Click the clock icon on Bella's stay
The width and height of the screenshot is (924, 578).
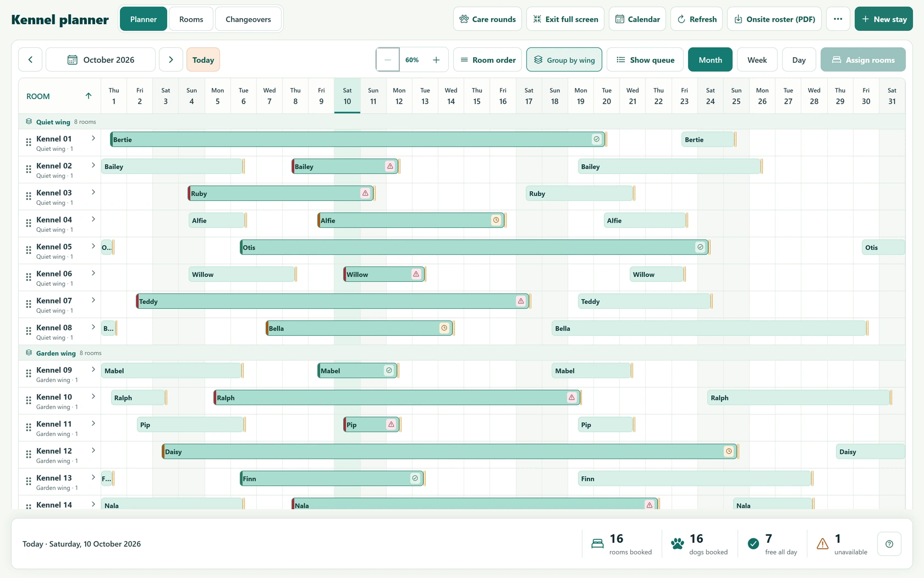(444, 328)
